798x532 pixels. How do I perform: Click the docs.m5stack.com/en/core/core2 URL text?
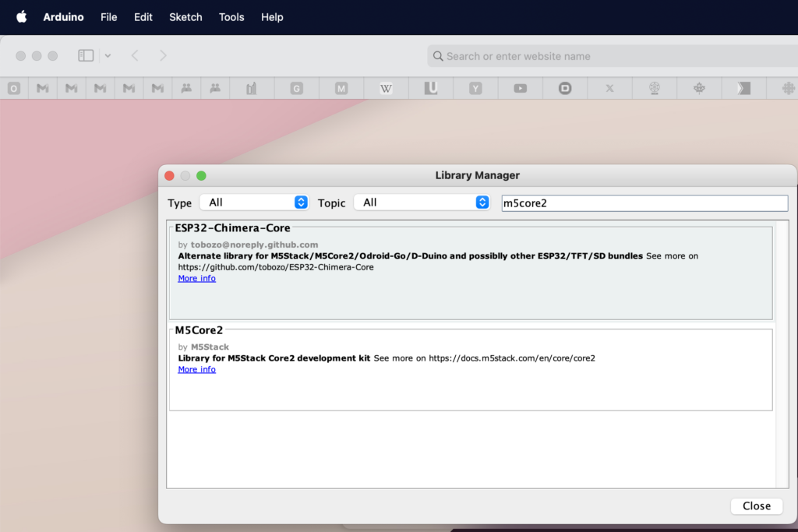[512, 358]
